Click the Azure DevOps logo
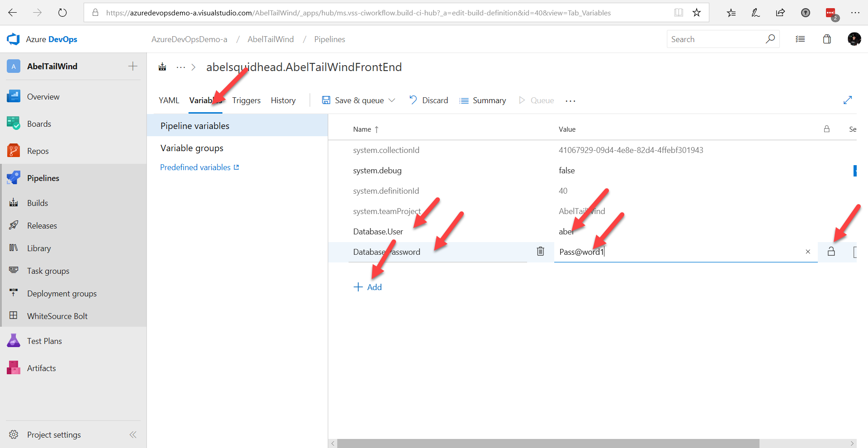This screenshot has height=448, width=868. 14,39
